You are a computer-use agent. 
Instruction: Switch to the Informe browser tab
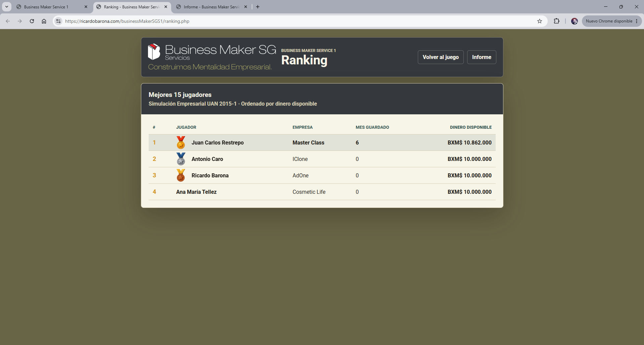[x=211, y=7]
